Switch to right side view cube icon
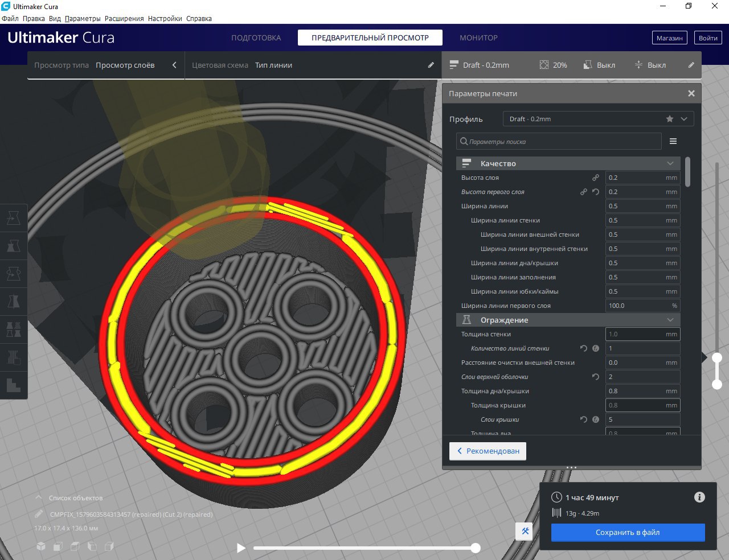The image size is (729, 560). pos(109,546)
